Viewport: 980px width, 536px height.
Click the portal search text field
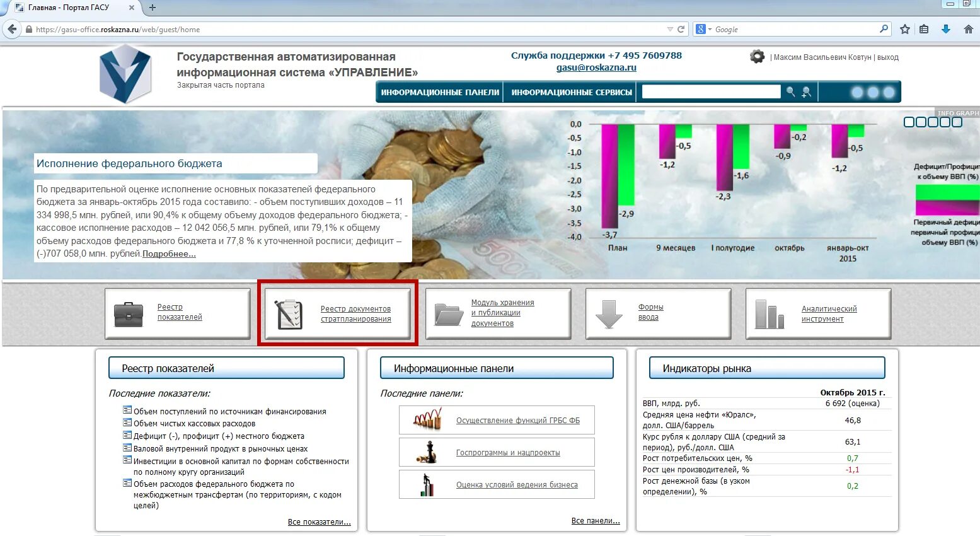pos(711,91)
